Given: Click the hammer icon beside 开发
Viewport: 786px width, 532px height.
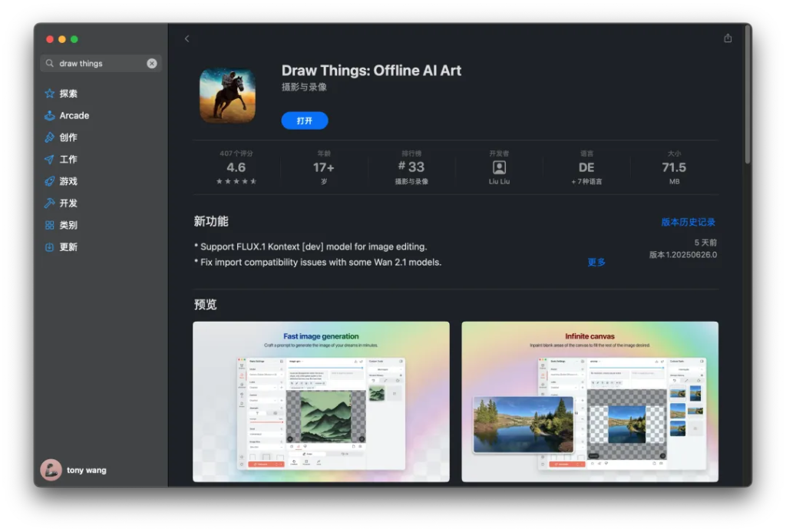Looking at the screenshot, I should (50, 203).
